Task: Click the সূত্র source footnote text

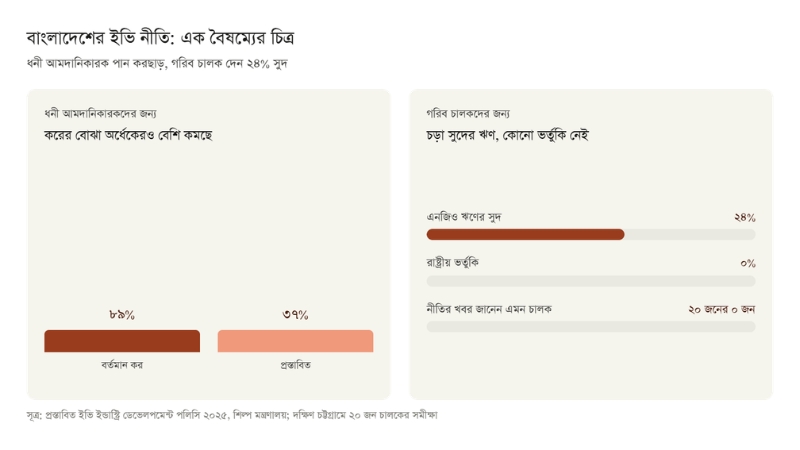Action: click(232, 415)
